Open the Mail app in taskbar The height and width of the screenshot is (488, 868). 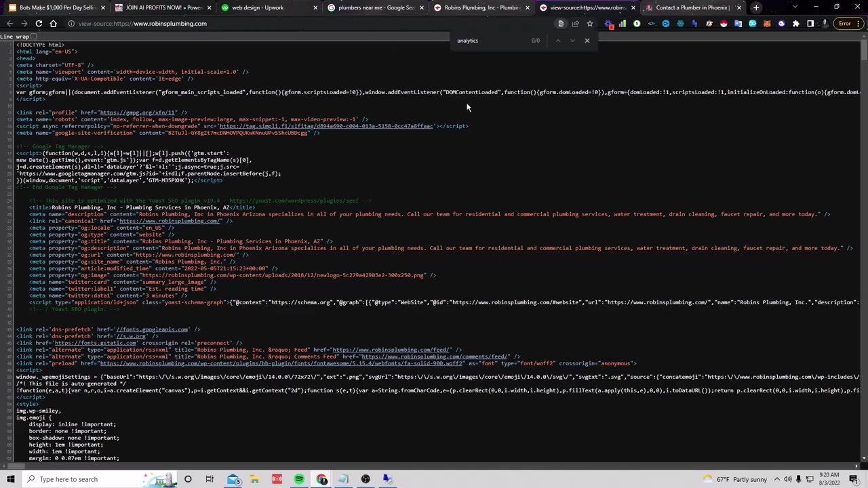pos(233,479)
